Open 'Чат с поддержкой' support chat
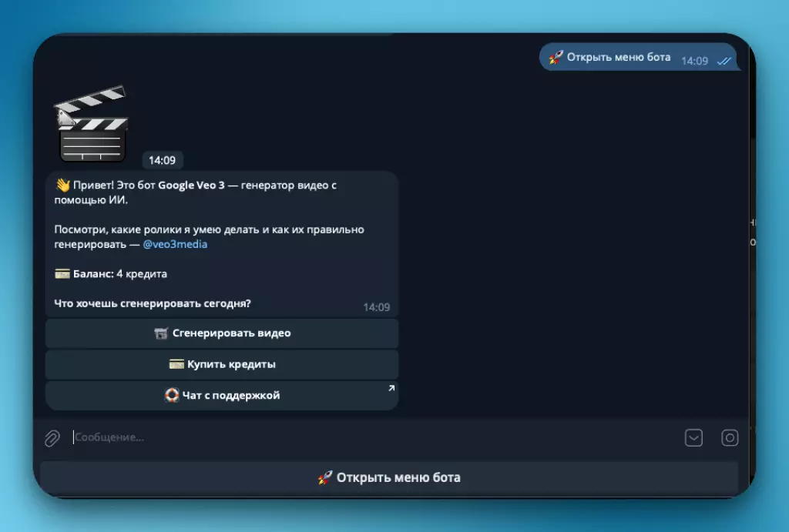Screen dimensions: 789x532 pyautogui.click(x=222, y=395)
